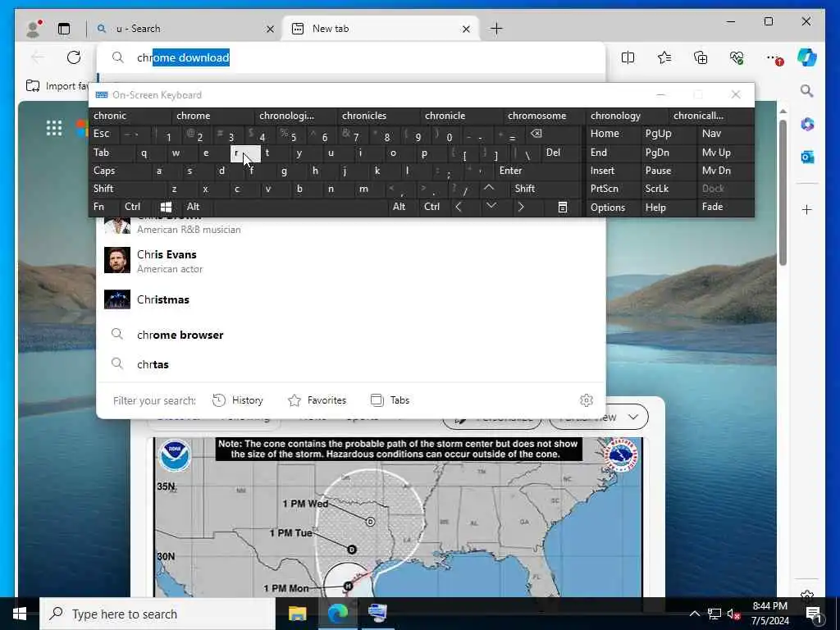840x630 pixels.
Task: Select 'Christmas' search suggestion
Action: pos(351,299)
